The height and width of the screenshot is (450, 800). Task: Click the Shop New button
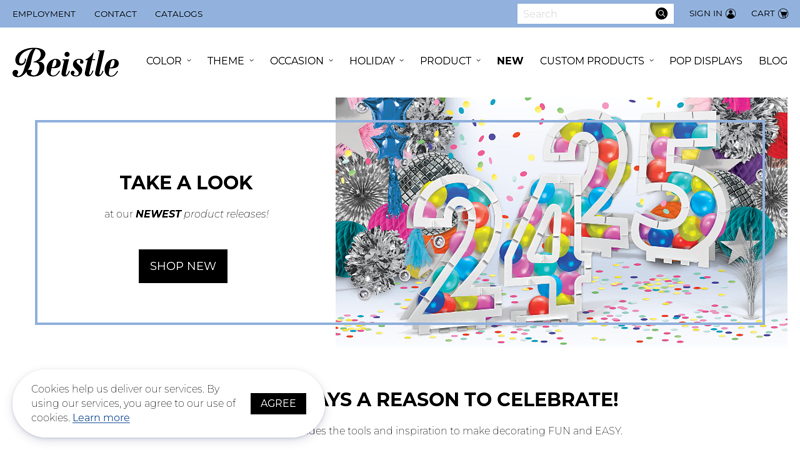(183, 266)
